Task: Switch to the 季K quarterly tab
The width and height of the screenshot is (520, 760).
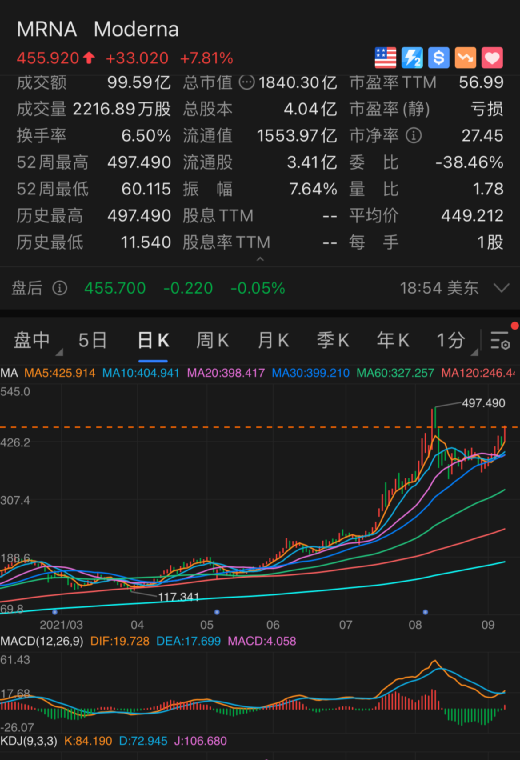Action: pos(333,340)
